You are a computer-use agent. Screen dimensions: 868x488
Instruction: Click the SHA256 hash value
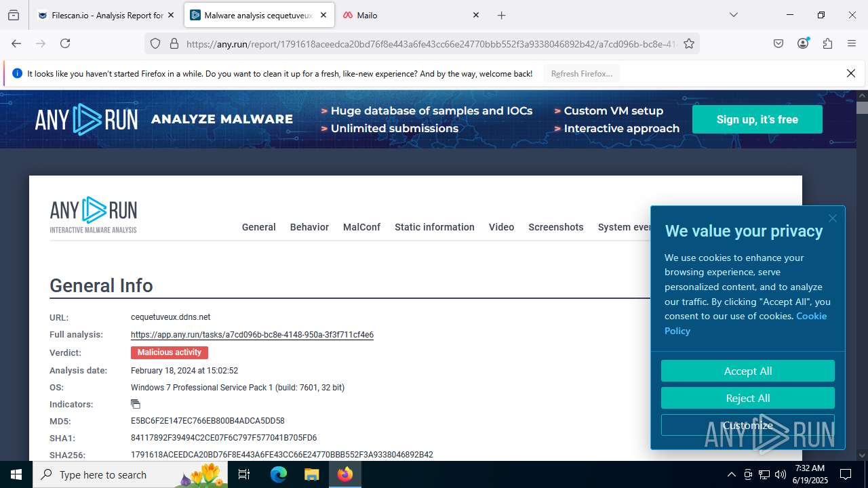[282, 455]
